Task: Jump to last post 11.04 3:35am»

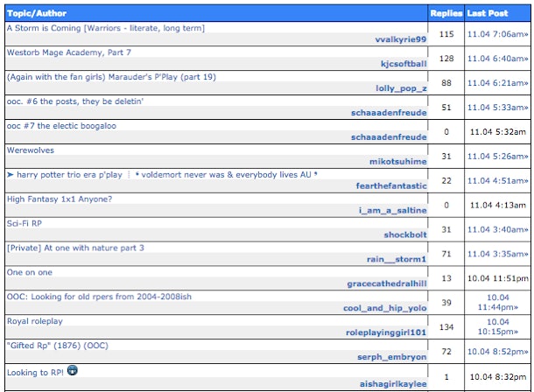Action: click(x=497, y=254)
